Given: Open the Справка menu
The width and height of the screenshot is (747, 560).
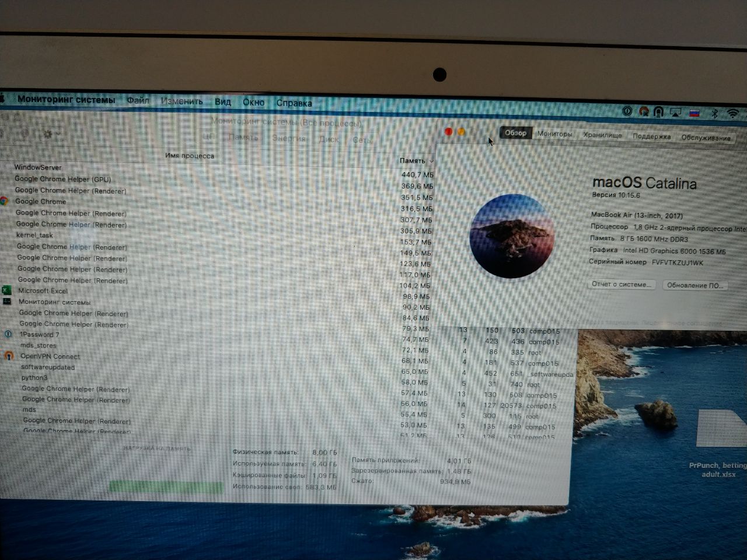Looking at the screenshot, I should (x=294, y=103).
